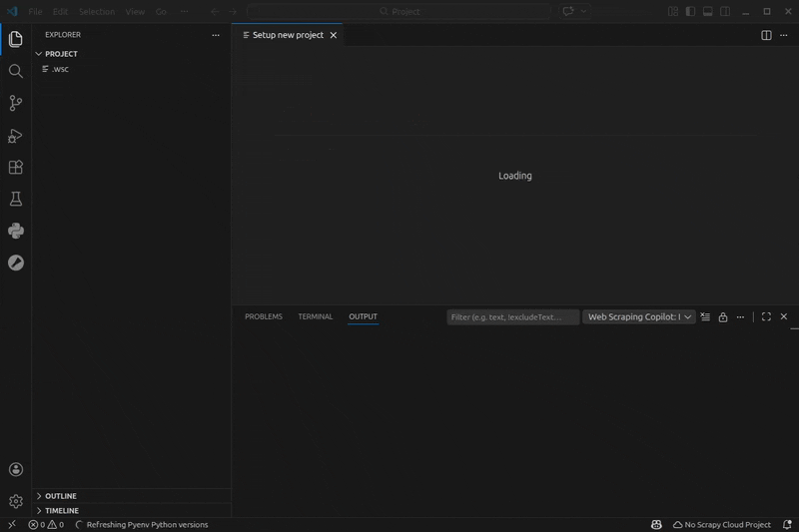Open the Manage gear icon
Viewport: 799px width, 532px height.
pos(15,501)
